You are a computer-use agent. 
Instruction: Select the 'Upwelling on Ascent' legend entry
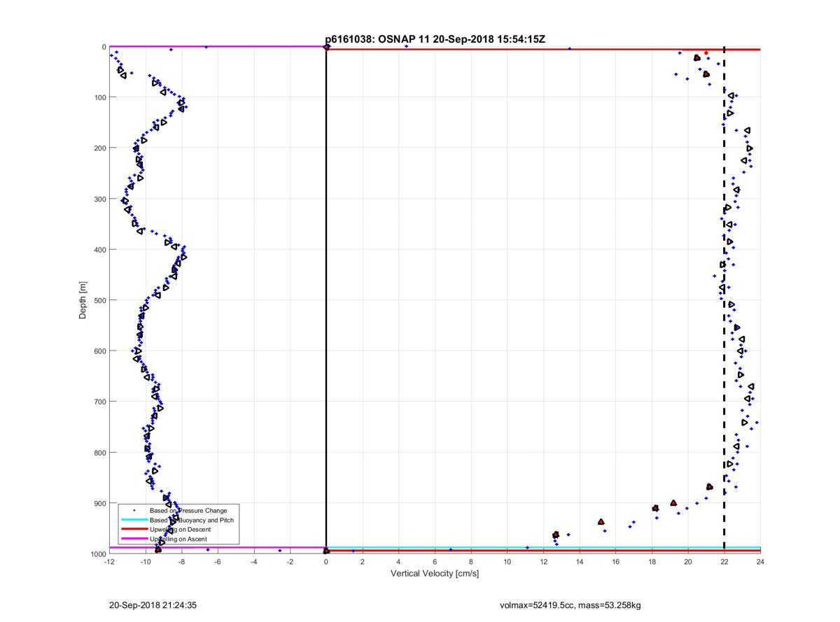click(178, 539)
